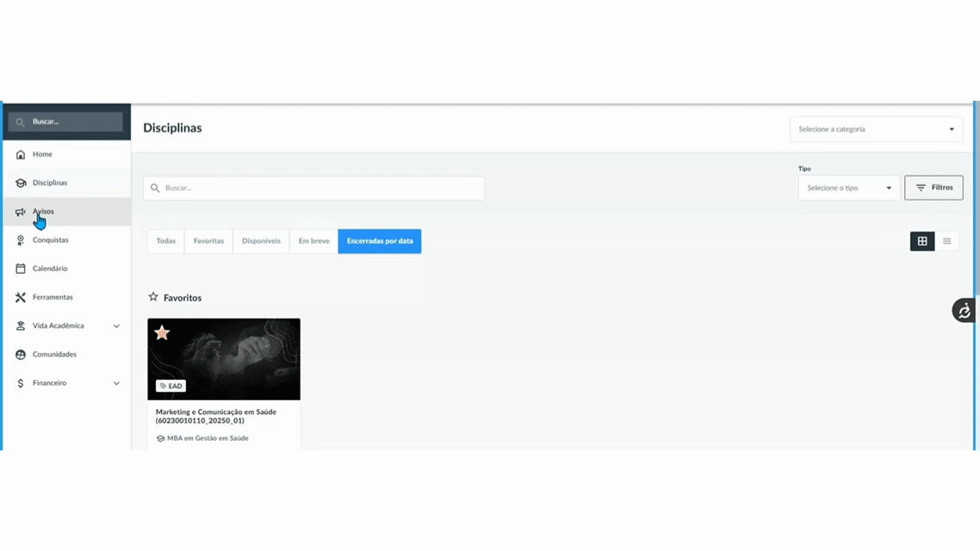Expand the Financeiro submenu chevron
980x551 pixels.
click(x=116, y=383)
